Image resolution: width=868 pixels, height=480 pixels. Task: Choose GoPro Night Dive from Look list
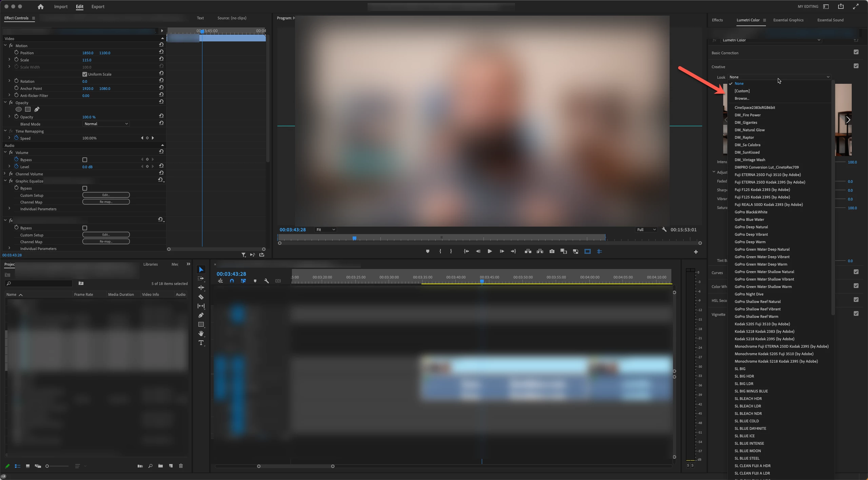749,294
